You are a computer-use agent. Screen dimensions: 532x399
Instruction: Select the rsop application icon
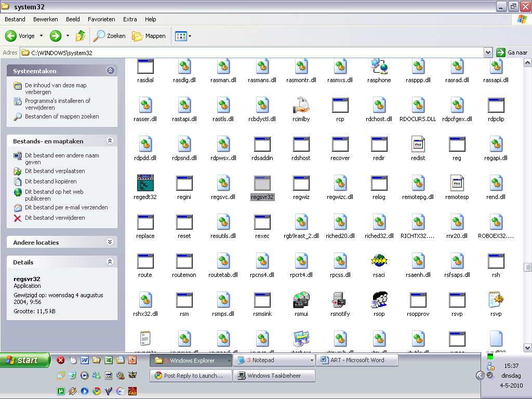tap(379, 300)
